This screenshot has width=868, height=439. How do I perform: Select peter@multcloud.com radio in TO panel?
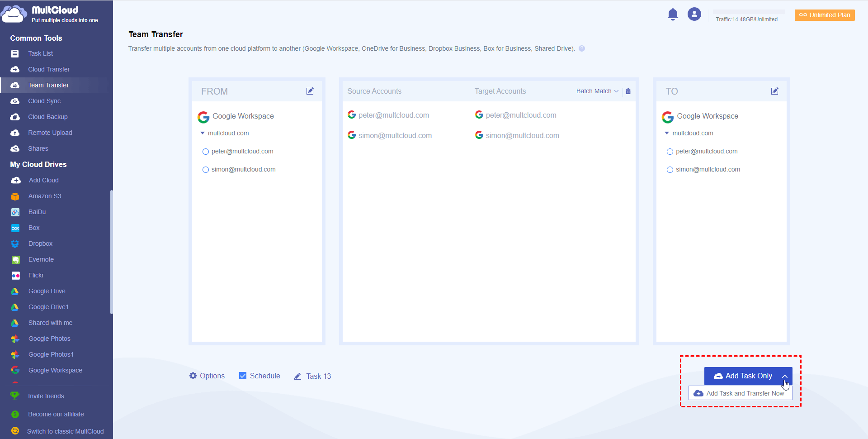(670, 152)
